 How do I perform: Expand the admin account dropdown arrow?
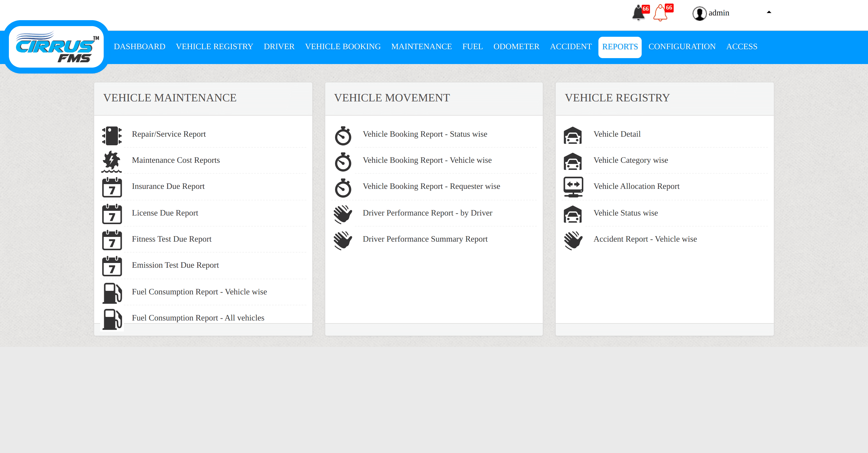[769, 12]
